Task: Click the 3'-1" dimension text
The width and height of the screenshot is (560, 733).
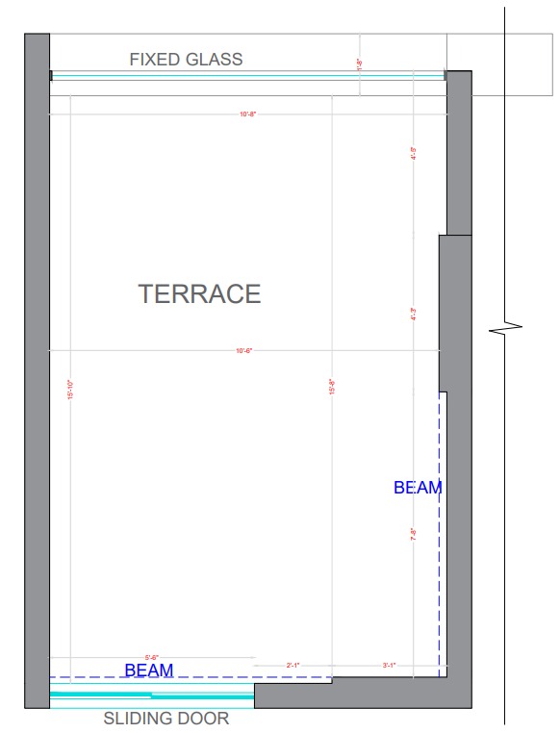Action: [x=389, y=666]
